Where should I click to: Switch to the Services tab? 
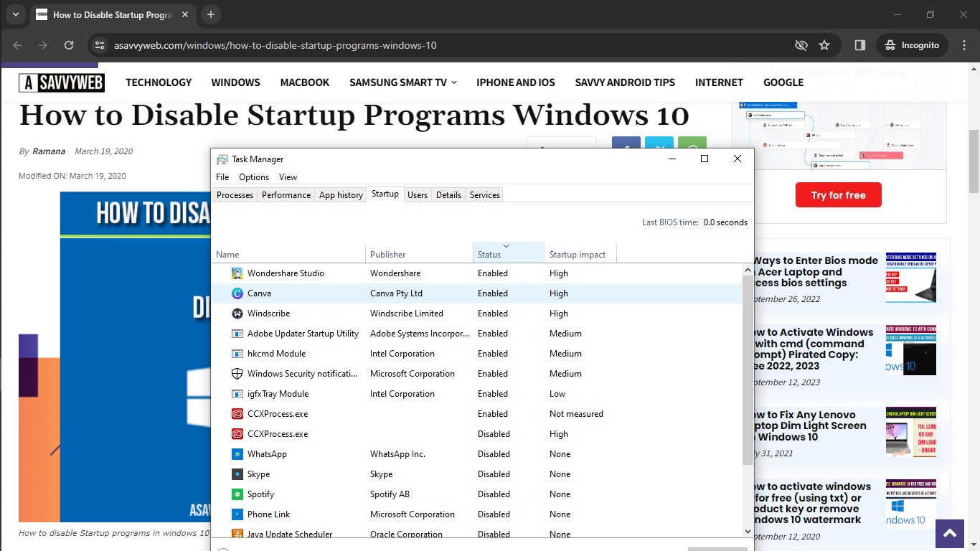pyautogui.click(x=485, y=195)
